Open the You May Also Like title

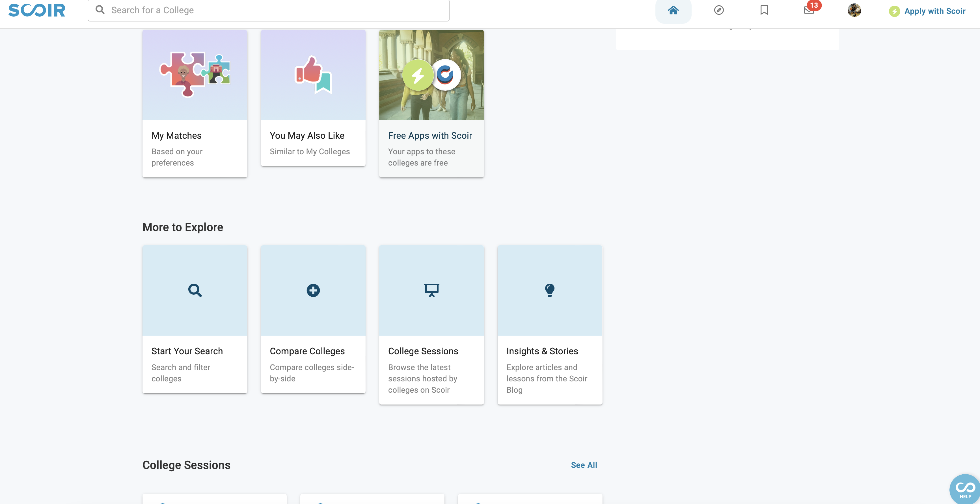[307, 136]
